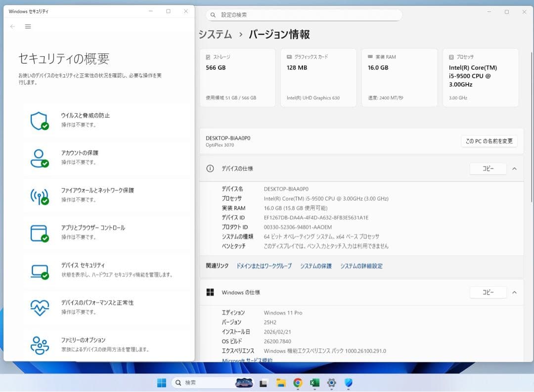Open account protection person icon
The width and height of the screenshot is (534, 392).
pyautogui.click(x=40, y=158)
